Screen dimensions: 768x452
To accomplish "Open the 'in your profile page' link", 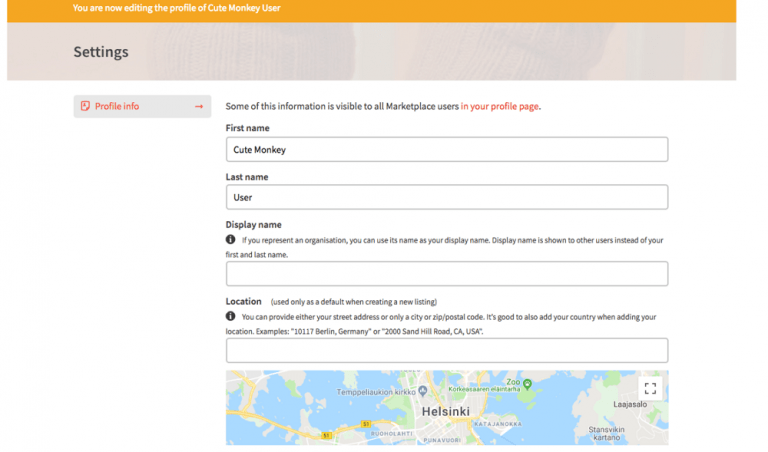I will pyautogui.click(x=499, y=106).
